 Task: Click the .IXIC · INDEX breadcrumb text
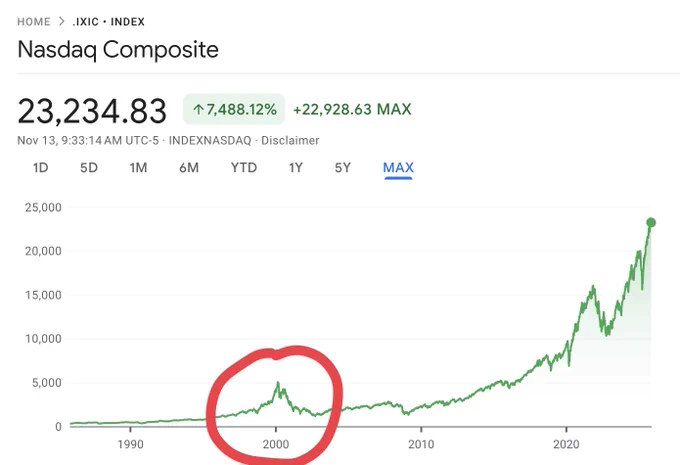[108, 22]
